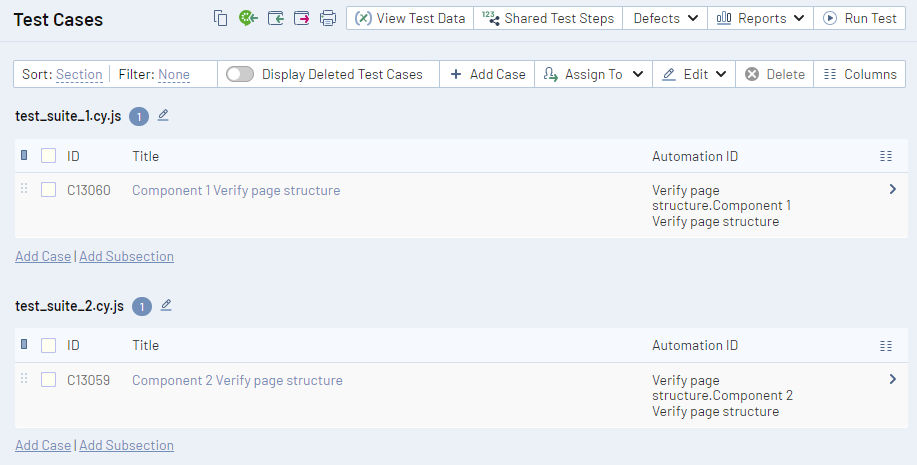Open Shared Test Steps
Image resolution: width=917 pixels, height=465 pixels.
tap(548, 18)
